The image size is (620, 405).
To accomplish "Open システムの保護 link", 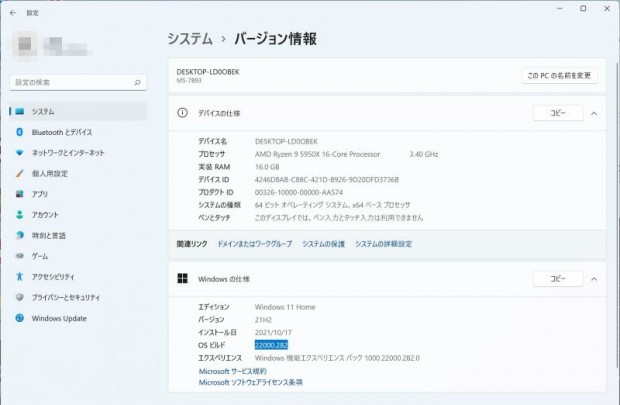I will (323, 244).
